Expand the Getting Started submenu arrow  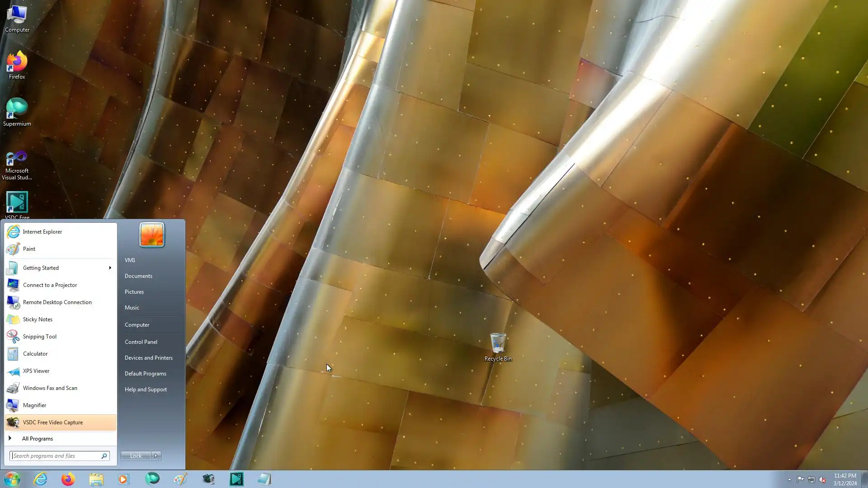(110, 268)
